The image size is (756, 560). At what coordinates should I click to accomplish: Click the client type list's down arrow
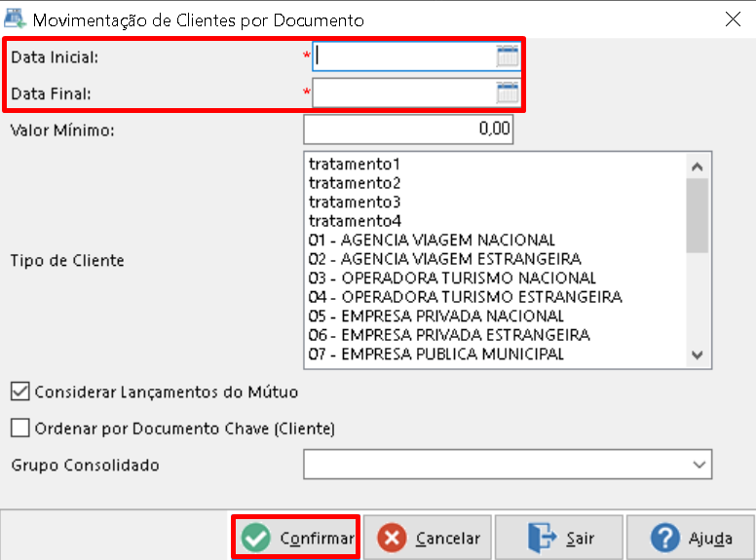698,355
